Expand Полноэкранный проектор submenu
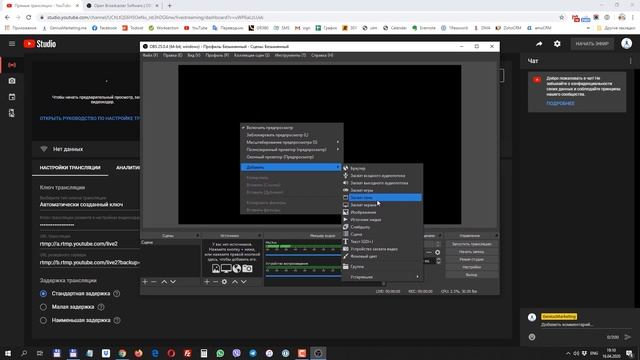The width and height of the screenshot is (640, 360). [x=291, y=150]
